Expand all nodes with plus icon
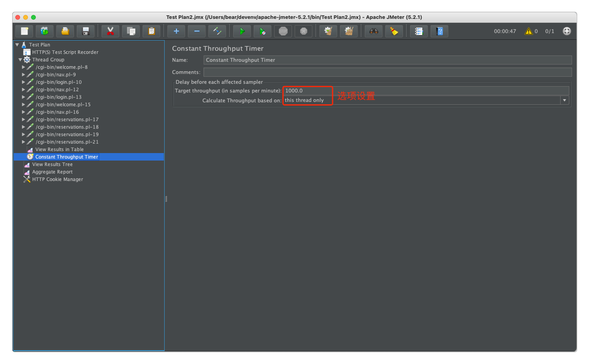 pos(177,31)
